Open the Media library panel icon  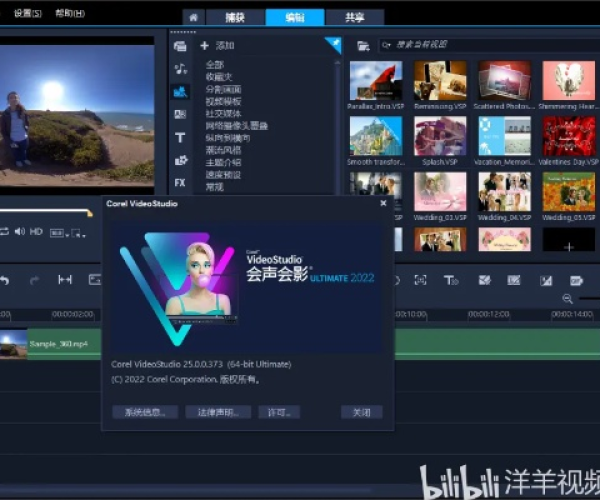(180, 46)
